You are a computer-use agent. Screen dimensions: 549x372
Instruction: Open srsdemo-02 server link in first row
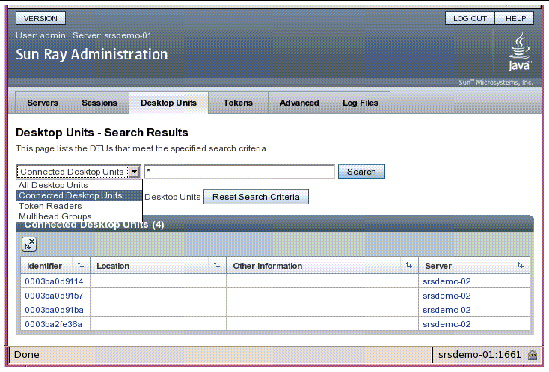click(x=446, y=281)
